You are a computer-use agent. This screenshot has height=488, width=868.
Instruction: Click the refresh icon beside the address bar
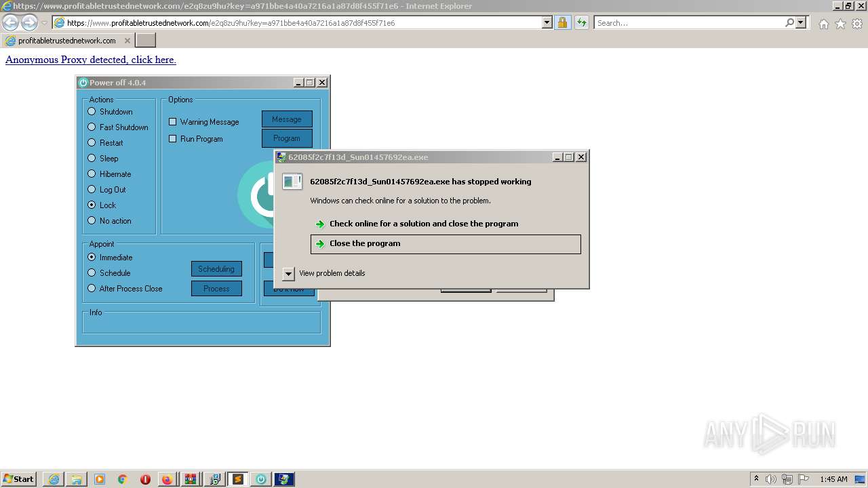click(x=581, y=23)
